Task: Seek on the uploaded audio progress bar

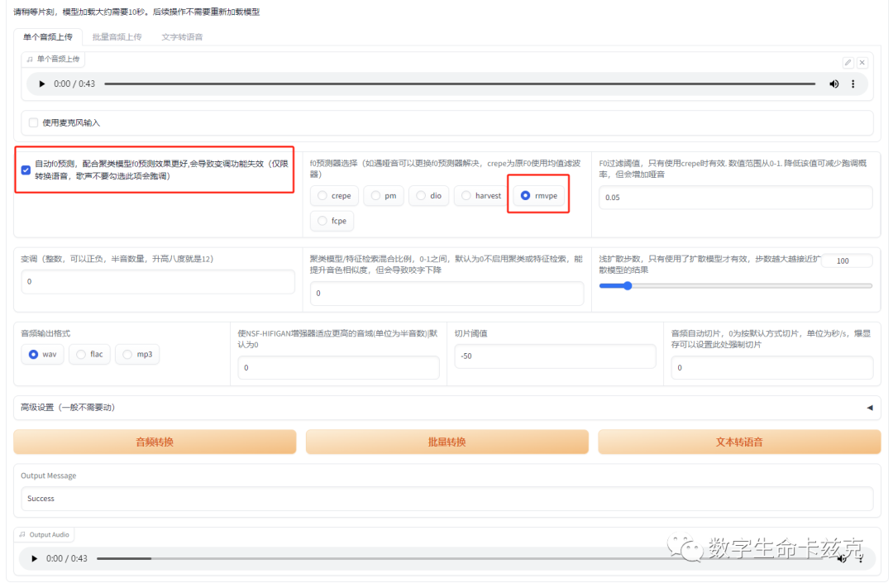Action: [460, 84]
